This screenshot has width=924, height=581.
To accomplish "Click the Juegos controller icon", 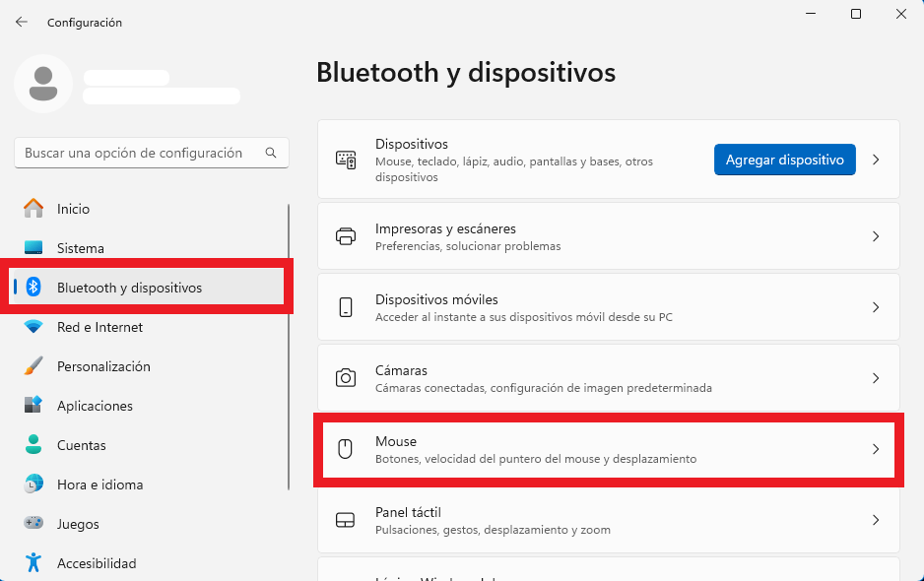I will click(33, 523).
